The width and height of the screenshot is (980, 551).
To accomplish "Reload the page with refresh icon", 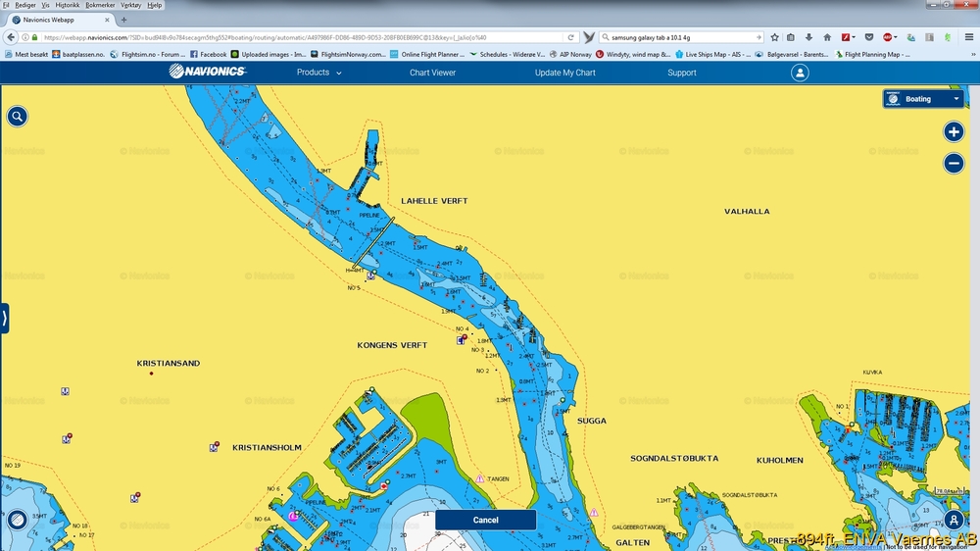I will click(570, 37).
